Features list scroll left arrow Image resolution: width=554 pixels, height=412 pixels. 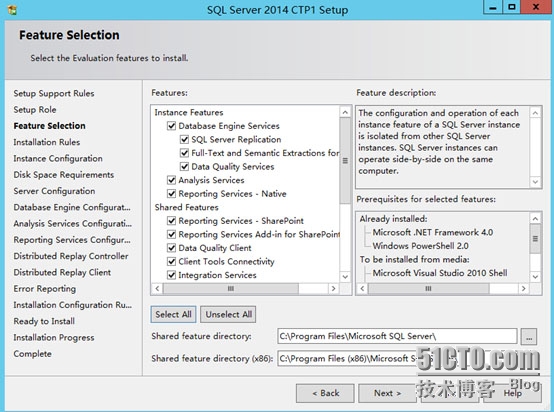[157, 289]
